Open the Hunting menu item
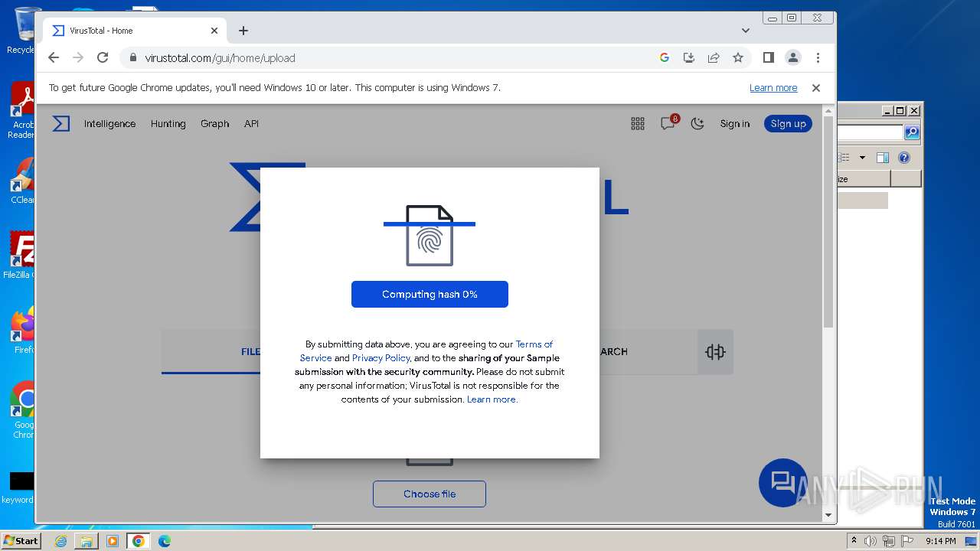 coord(168,123)
